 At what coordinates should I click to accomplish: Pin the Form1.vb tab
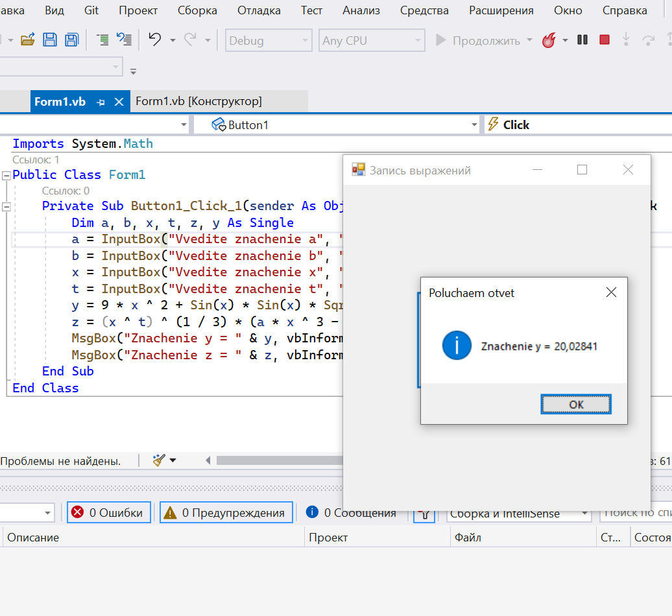pos(101,102)
